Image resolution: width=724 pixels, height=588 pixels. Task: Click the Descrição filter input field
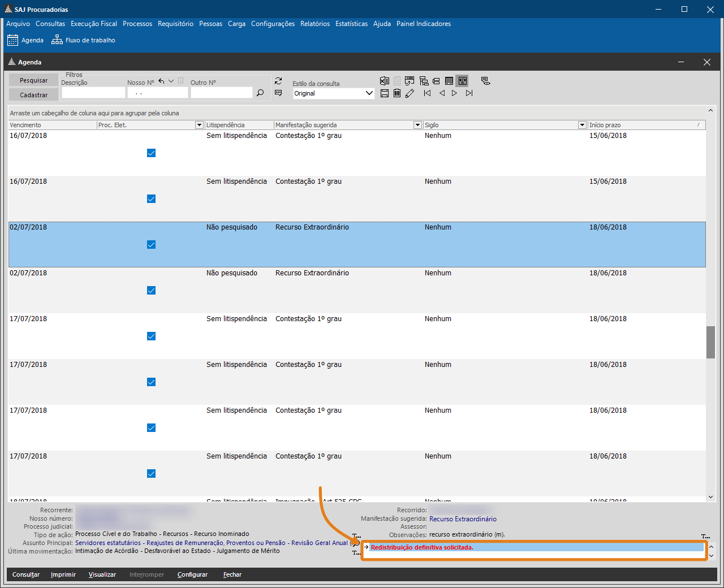(x=93, y=93)
